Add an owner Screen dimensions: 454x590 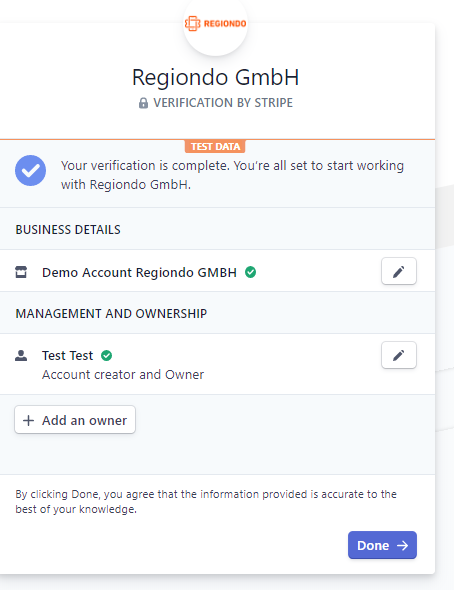[x=75, y=420]
